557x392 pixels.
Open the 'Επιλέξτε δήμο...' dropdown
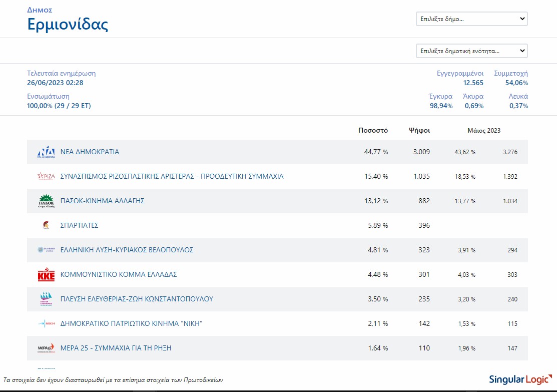point(471,19)
